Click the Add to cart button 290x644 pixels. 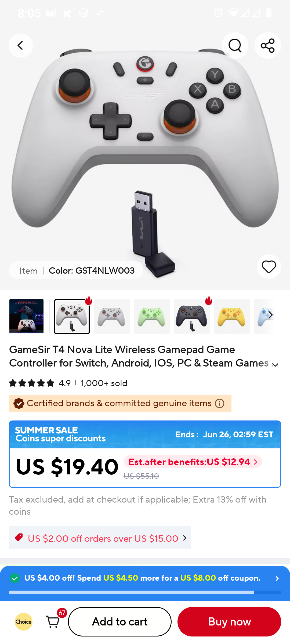(x=120, y=621)
